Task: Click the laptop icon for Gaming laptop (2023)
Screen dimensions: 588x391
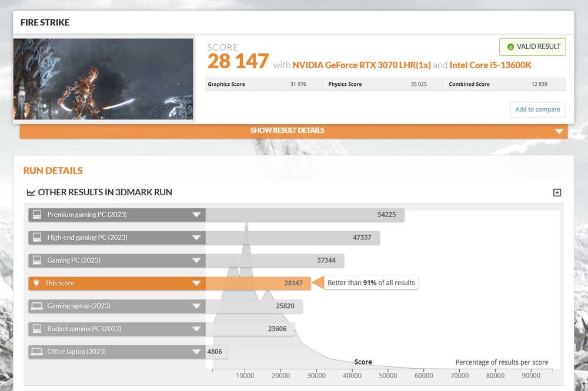Action: (x=36, y=306)
